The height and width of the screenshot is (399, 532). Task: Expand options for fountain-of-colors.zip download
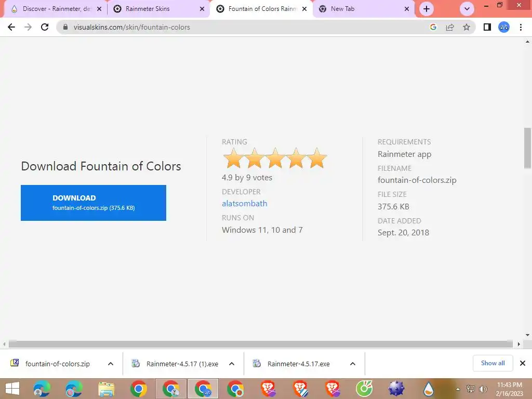(111, 364)
